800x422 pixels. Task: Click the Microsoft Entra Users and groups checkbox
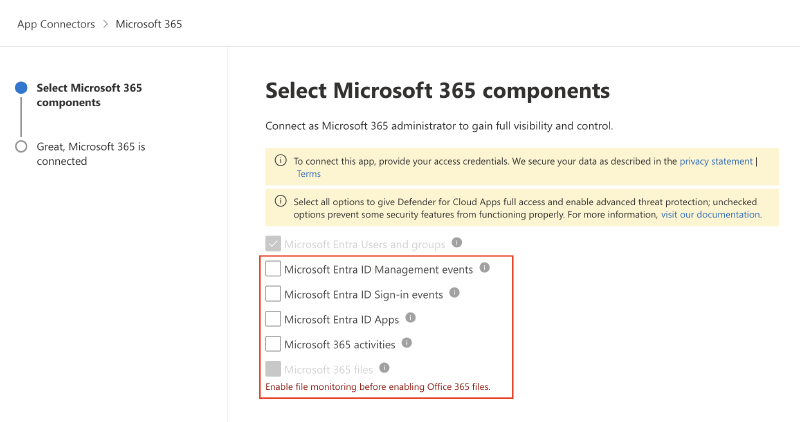coord(273,243)
